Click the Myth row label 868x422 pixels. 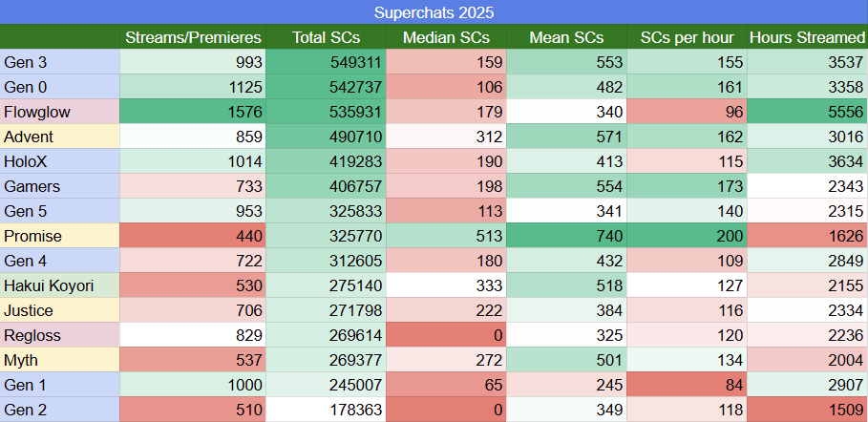60,360
